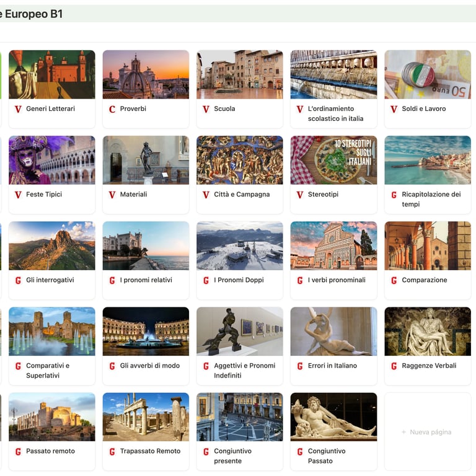
Task: Click the G icon next to Comparazione
Action: pos(394,281)
